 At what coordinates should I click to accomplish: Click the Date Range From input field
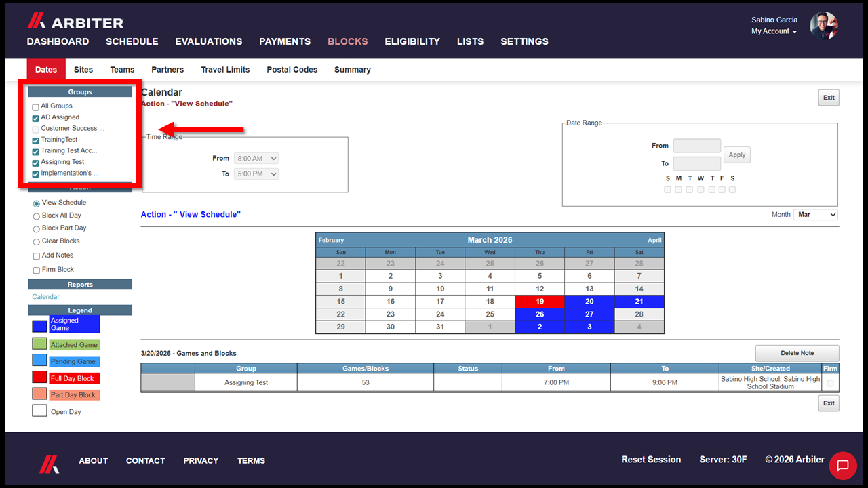[697, 146]
